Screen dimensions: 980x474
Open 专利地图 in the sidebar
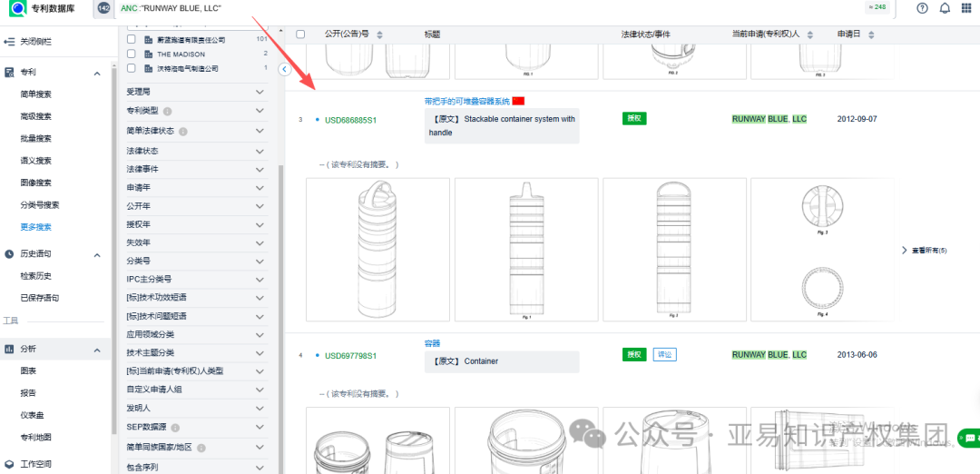pyautogui.click(x=35, y=437)
